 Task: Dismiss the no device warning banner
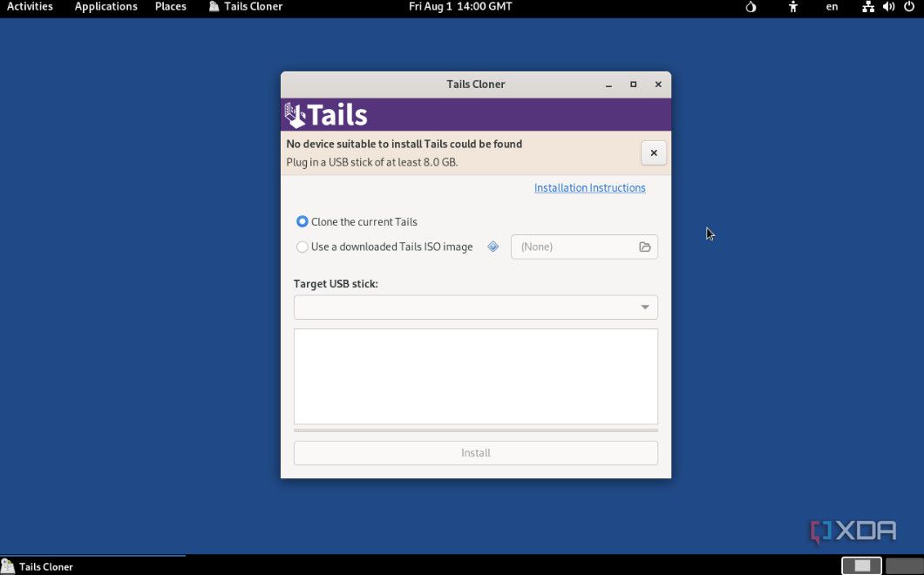click(x=654, y=153)
